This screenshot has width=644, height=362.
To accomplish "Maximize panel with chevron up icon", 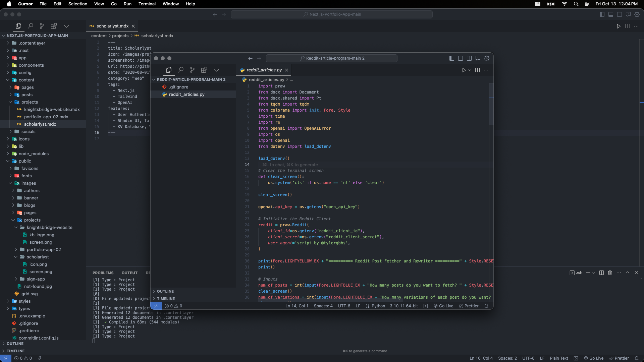I will (628, 273).
